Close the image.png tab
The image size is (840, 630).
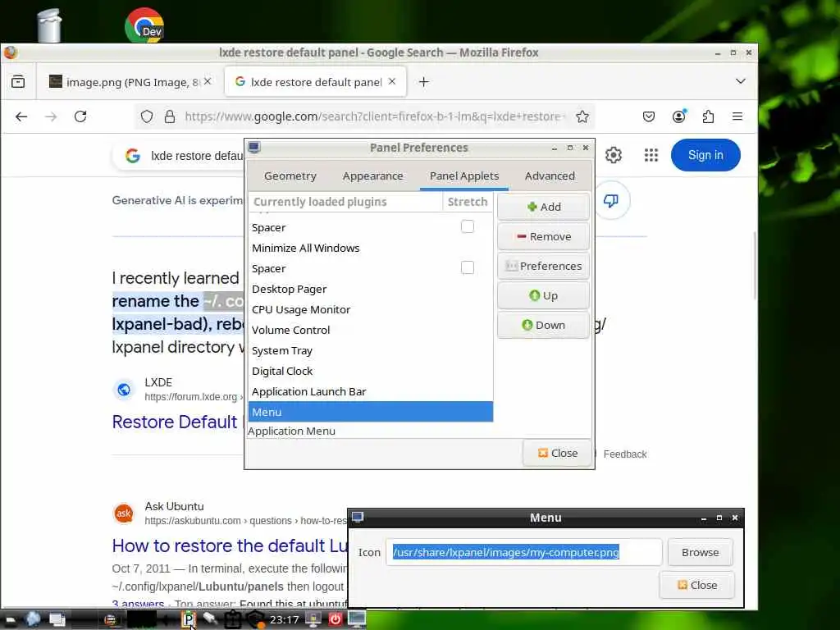pos(208,81)
